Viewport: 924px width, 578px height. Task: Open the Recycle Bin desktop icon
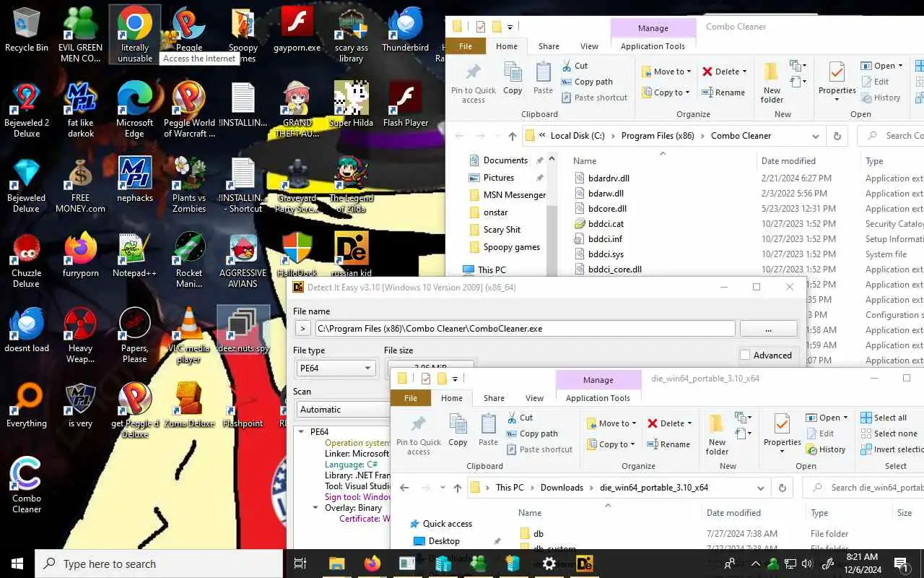click(27, 30)
